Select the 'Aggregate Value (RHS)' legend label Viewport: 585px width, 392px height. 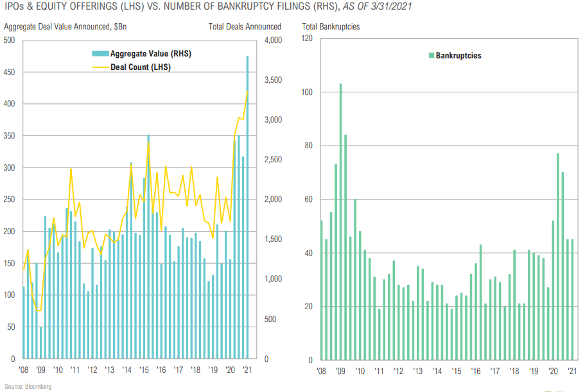(x=151, y=54)
